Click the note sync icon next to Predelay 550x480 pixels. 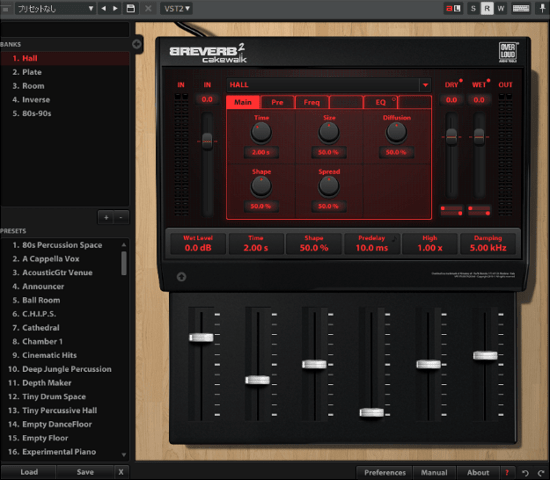pos(395,239)
